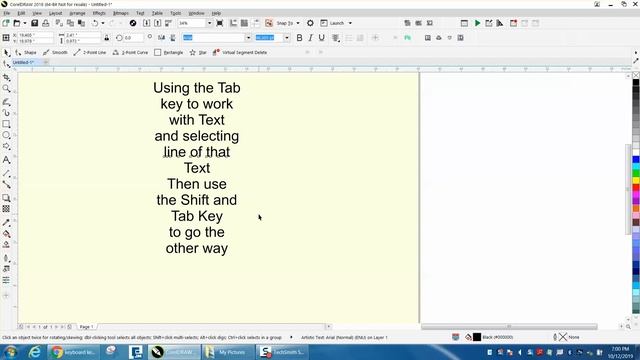
Task: Click the Rectangle button in the command bar
Action: [x=169, y=53]
